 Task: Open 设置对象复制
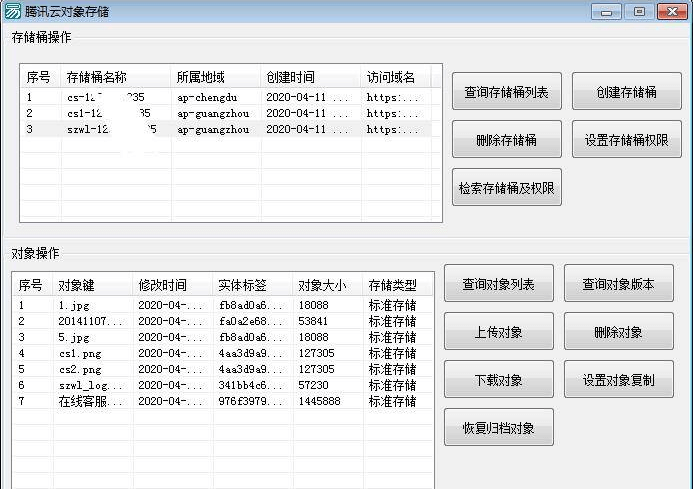point(619,379)
